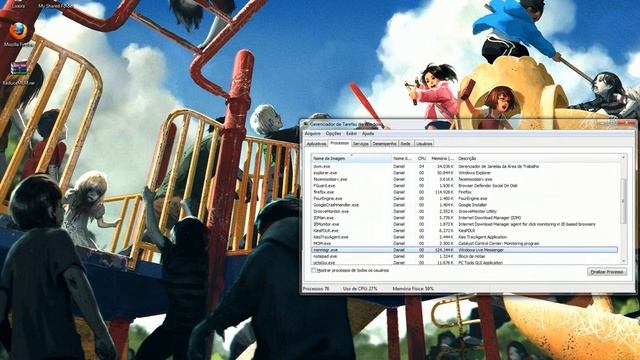Screen dimensions: 640x360
Task: Select the KasPDLR.exe process row
Action: click(465, 231)
